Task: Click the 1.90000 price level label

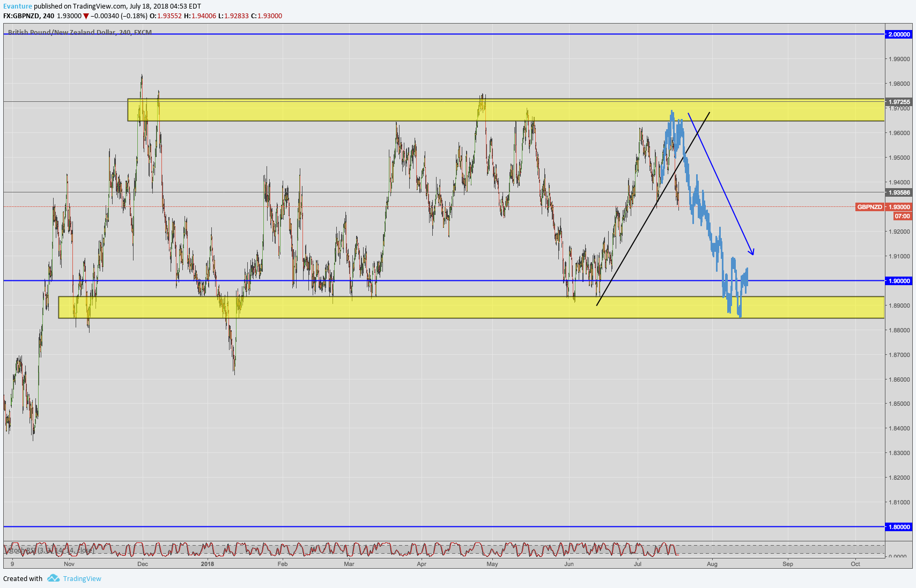Action: click(899, 281)
